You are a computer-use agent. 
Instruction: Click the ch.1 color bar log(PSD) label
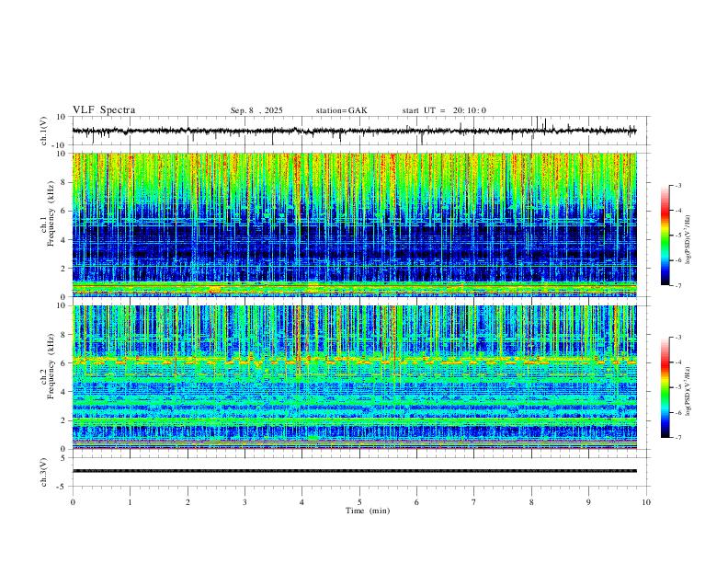[688, 240]
